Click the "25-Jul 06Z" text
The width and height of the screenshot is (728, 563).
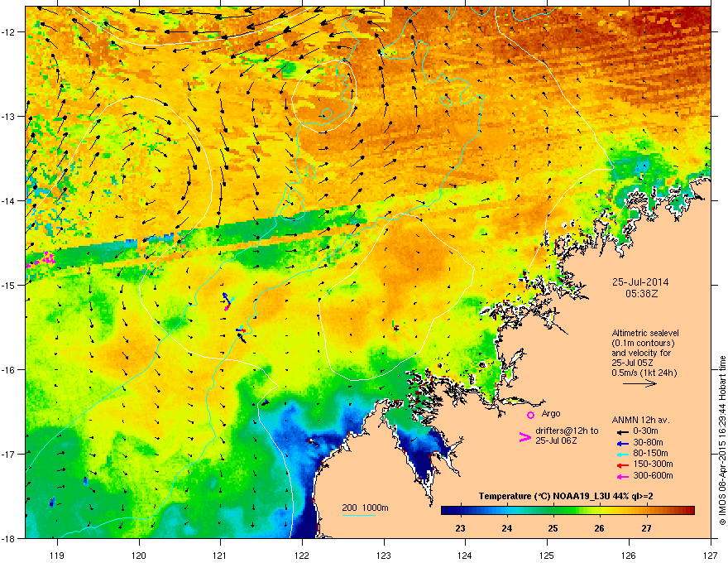pyautogui.click(x=556, y=440)
